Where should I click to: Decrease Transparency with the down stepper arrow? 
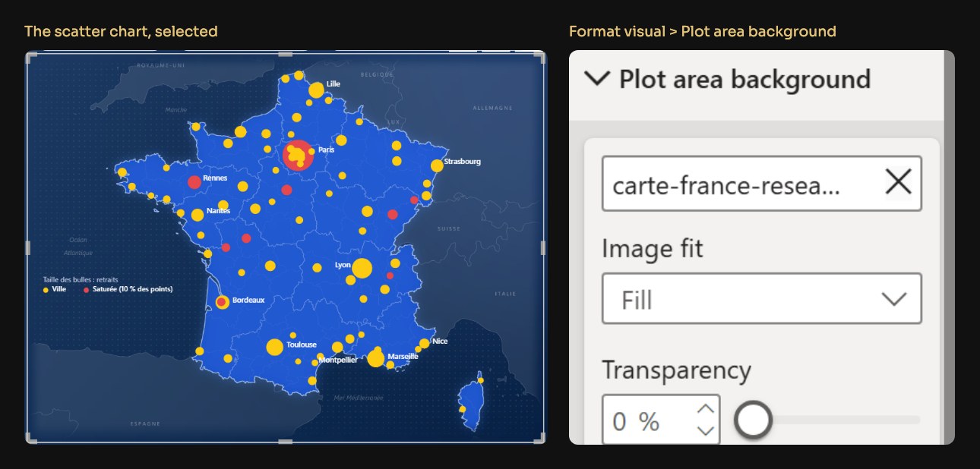(706, 431)
